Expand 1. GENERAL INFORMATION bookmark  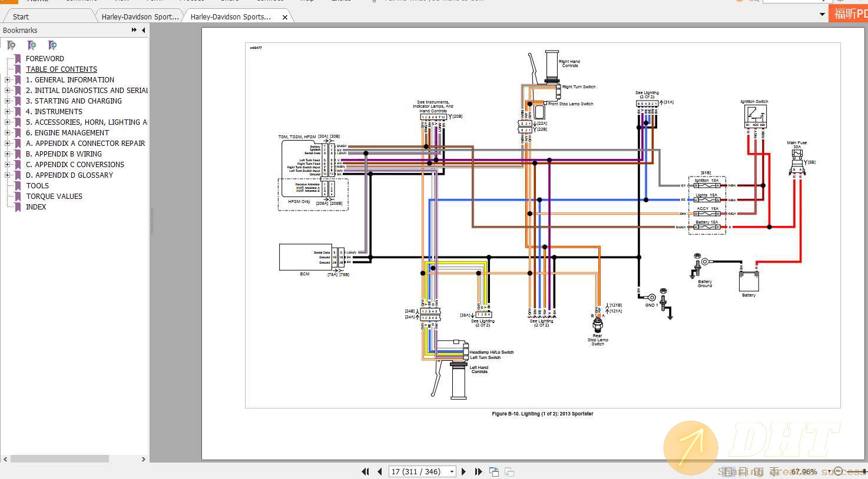7,79
